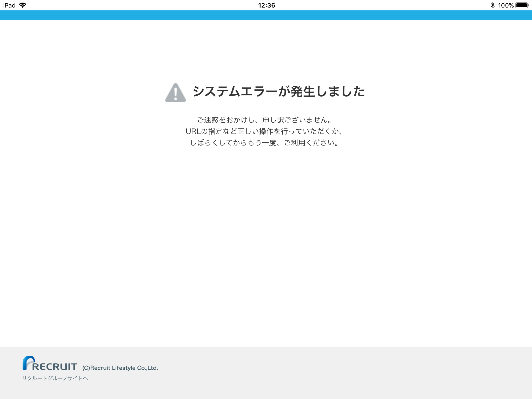Click the empty gray footer area on the right
532x399 pixels.
[390, 373]
